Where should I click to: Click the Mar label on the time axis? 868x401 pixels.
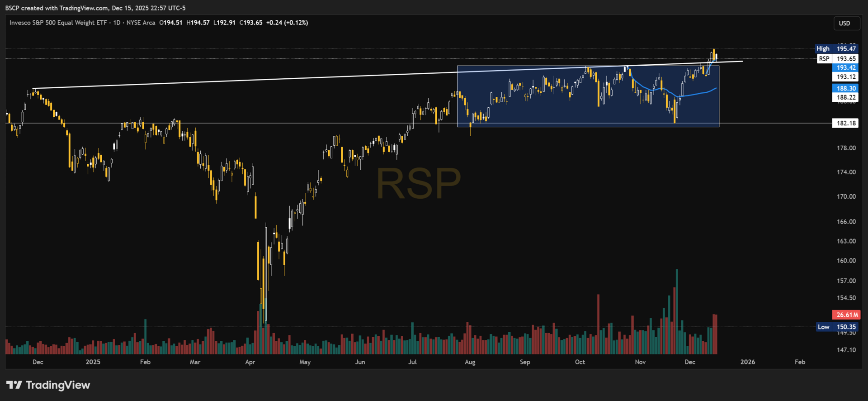coord(195,362)
